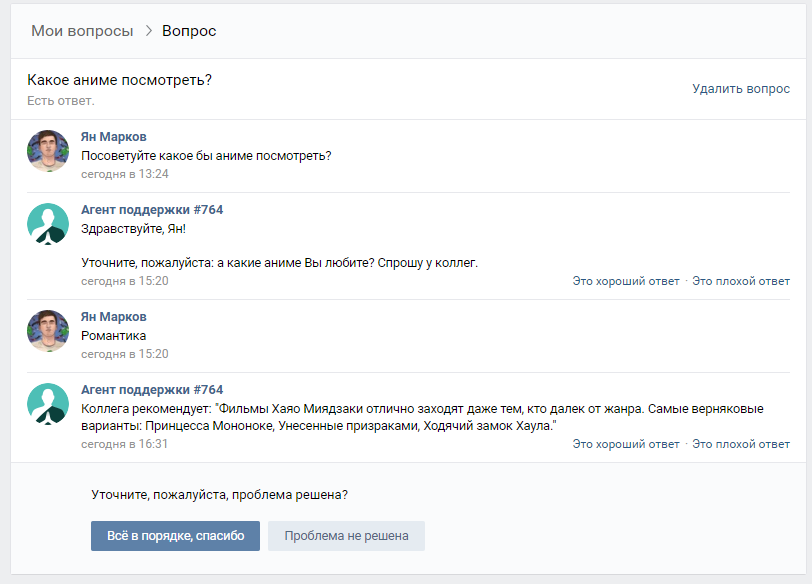Mark 15:20 reply as Это хороший ответ

click(626, 281)
